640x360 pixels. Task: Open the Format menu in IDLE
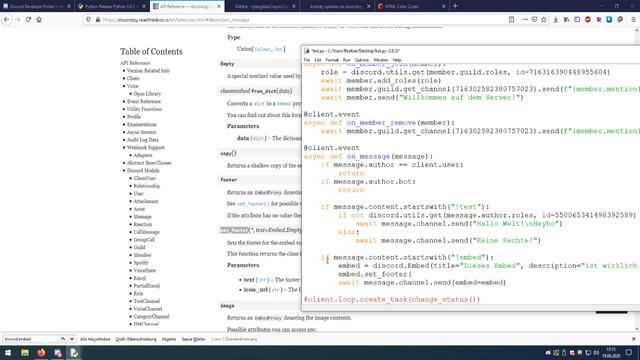[x=332, y=60]
